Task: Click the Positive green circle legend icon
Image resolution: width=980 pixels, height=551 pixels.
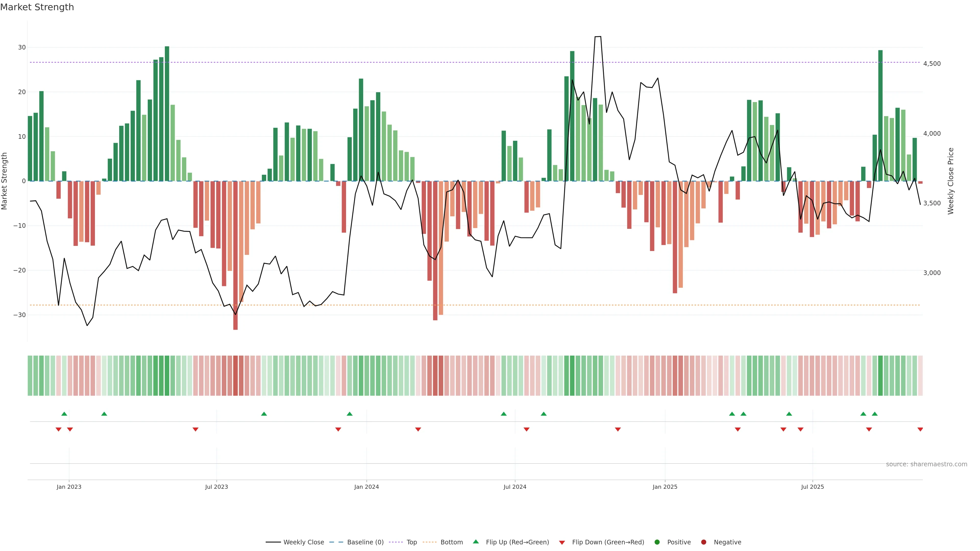Action: click(657, 542)
